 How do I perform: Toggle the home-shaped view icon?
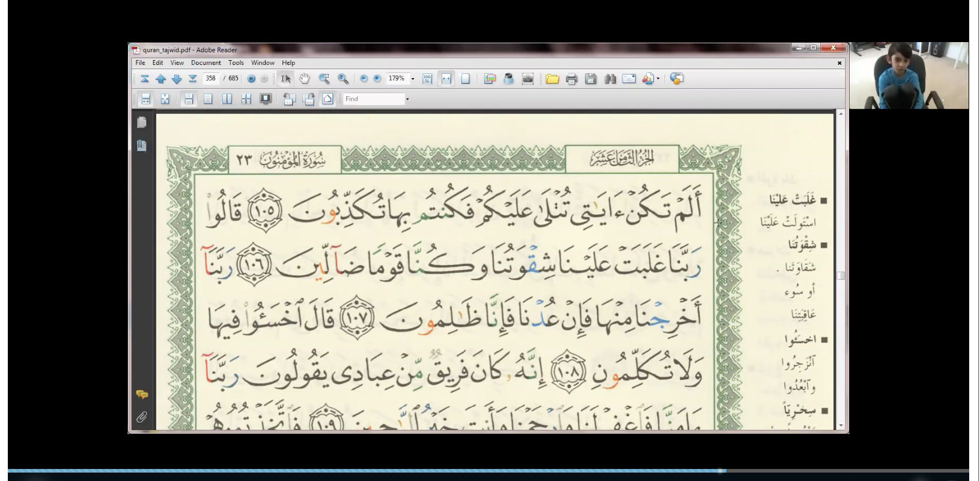point(327,99)
